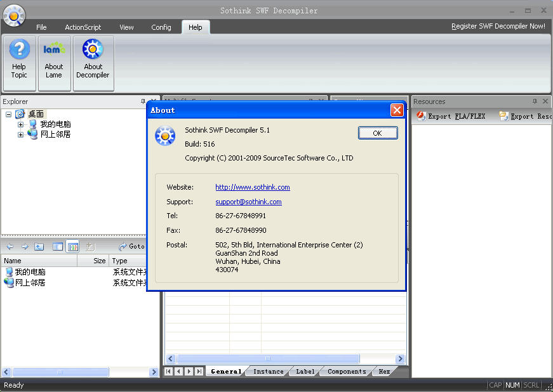553x392 pixels.
Task: Select the Help ribbon tab
Action: [196, 27]
